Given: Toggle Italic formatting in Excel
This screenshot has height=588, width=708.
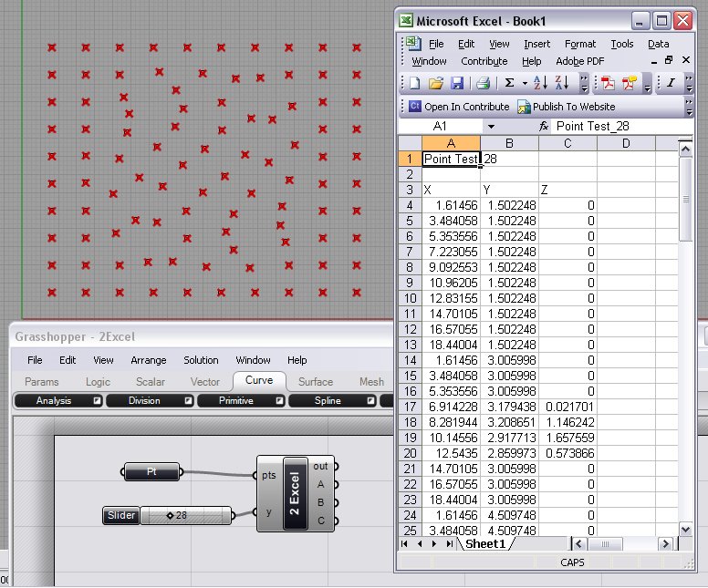Looking at the screenshot, I should pos(671,83).
